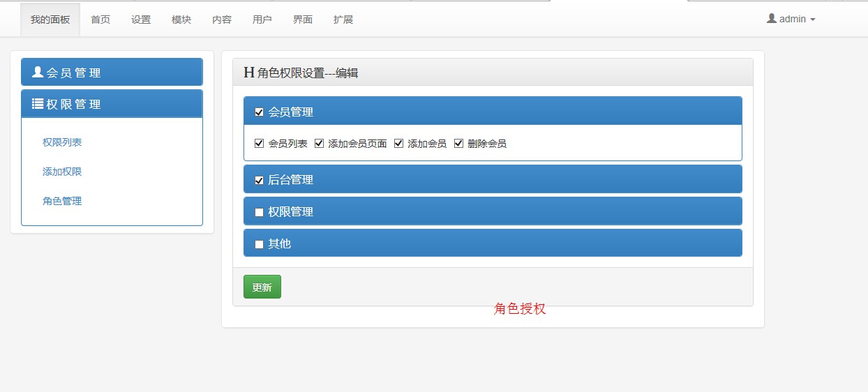Collapse the 会员管理 sidebar section
Image resolution: width=868 pixels, height=392 pixels.
click(x=112, y=73)
